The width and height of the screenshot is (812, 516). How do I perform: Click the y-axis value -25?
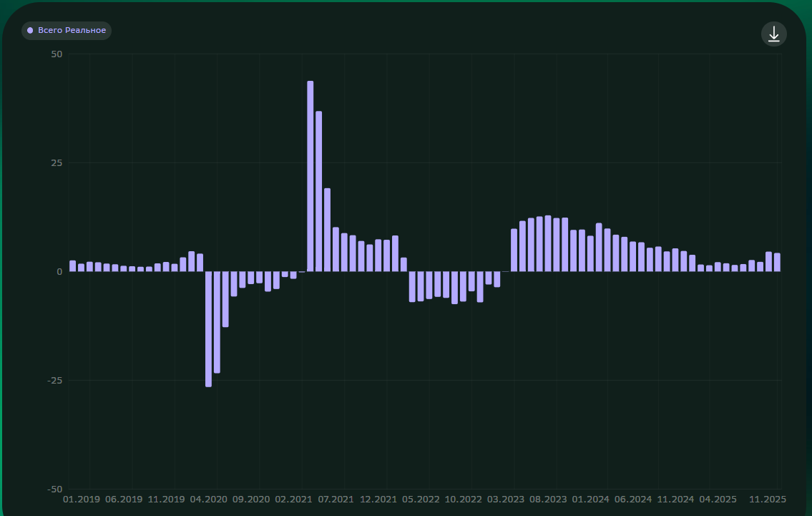point(55,380)
